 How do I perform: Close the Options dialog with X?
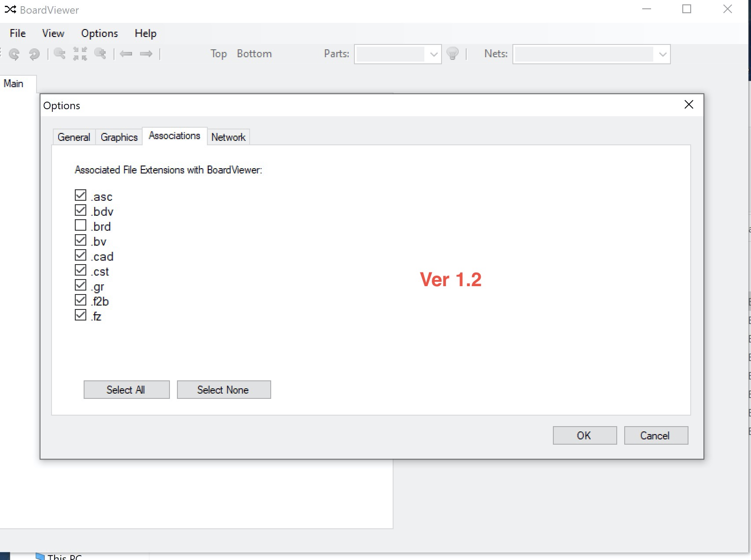tap(689, 104)
